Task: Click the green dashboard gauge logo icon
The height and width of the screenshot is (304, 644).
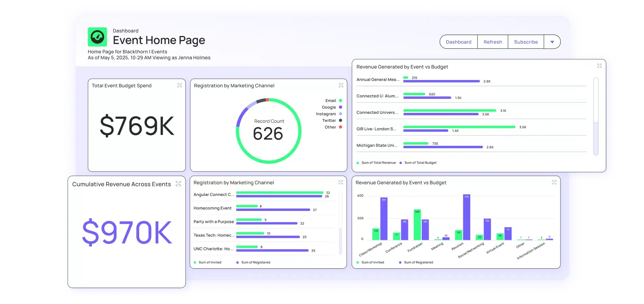Action: 97,37
